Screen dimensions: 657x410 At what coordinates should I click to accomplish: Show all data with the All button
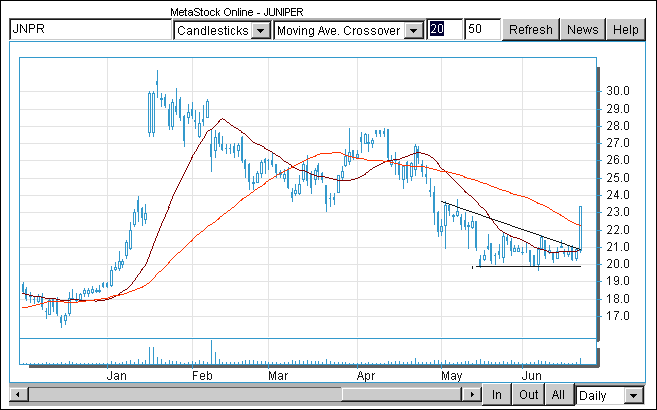click(558, 395)
